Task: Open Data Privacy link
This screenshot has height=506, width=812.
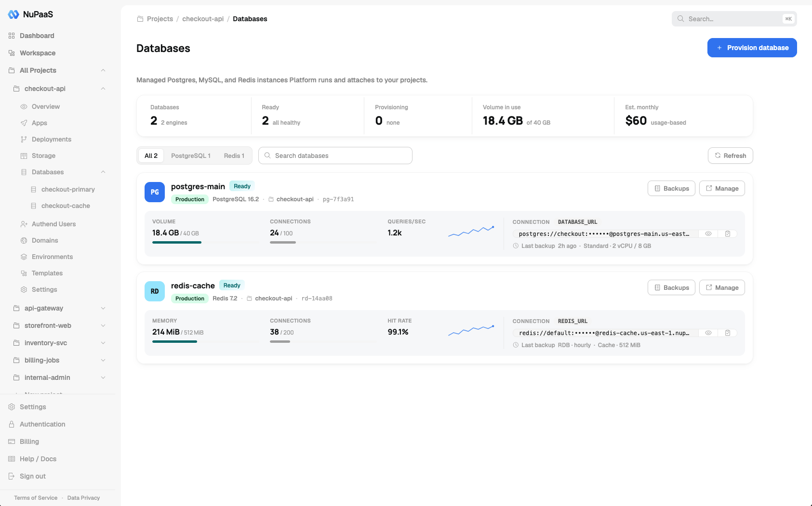Action: (83, 498)
